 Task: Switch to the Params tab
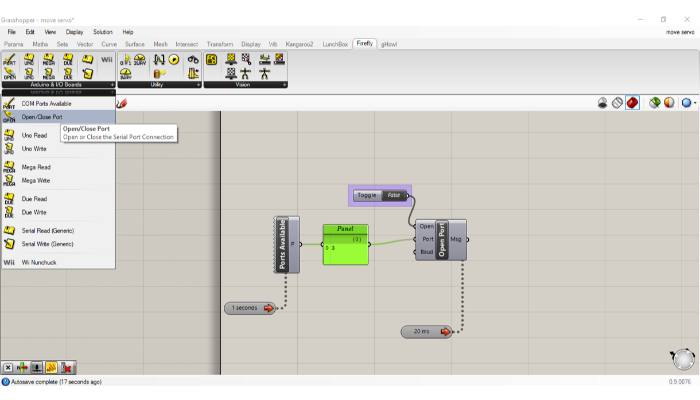click(13, 44)
